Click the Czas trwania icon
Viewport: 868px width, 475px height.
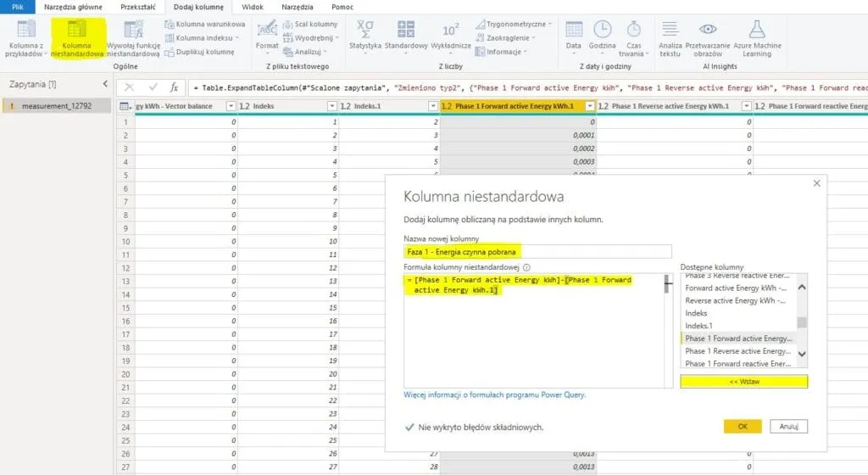(633, 29)
